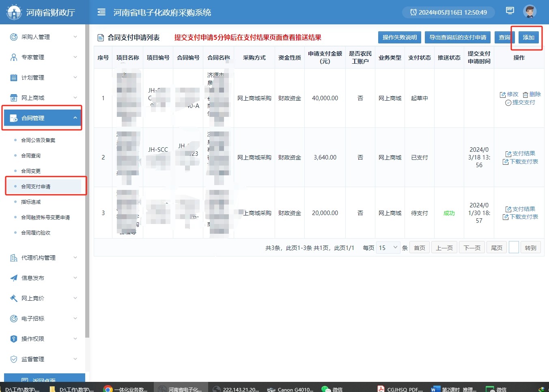This screenshot has width=549, height=392.
Task: Select 合同支付申请 submenu item
Action: click(x=36, y=187)
